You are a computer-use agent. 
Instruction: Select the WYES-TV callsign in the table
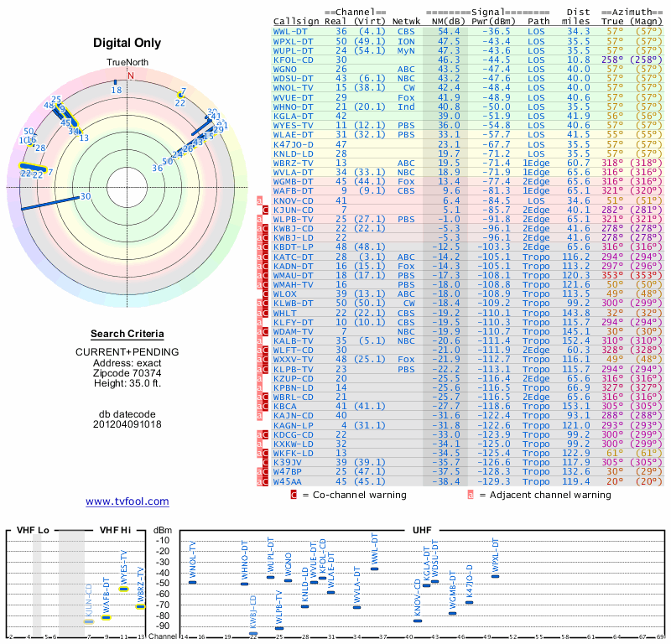[293, 126]
